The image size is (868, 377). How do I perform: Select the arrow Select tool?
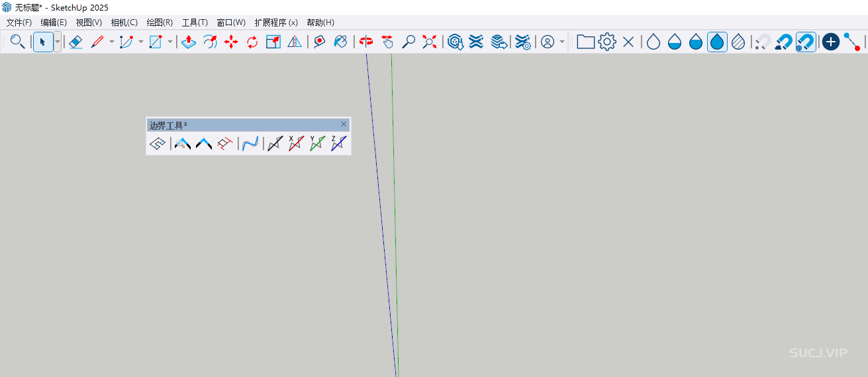click(43, 42)
